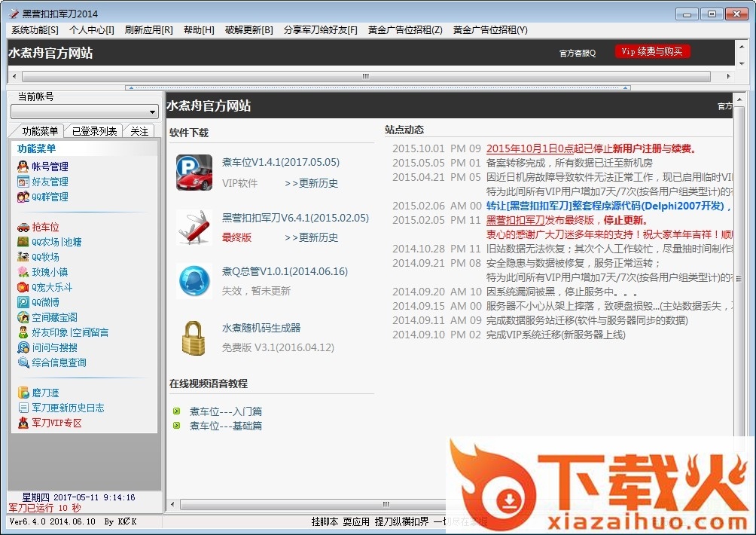756x535 pixels.
Task: Select the 好友印象|空间留言 icon
Action: tap(23, 332)
